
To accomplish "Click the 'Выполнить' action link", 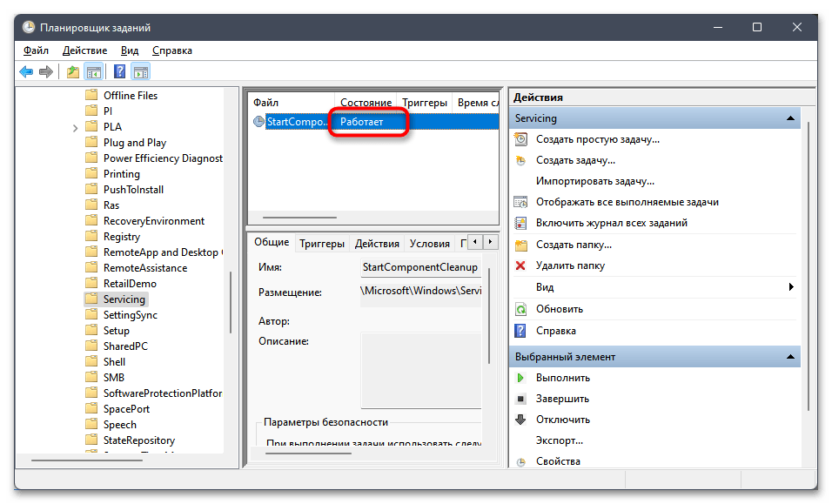I will pyautogui.click(x=563, y=378).
